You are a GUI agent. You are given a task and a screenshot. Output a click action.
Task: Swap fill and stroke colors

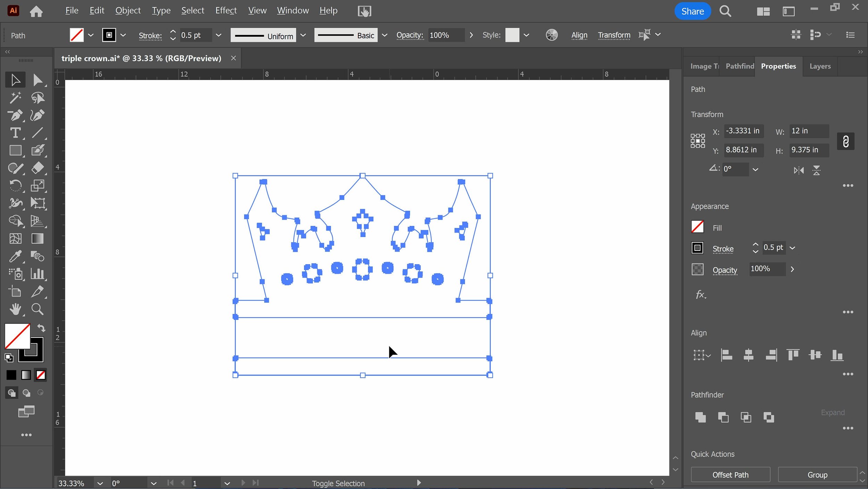click(41, 328)
